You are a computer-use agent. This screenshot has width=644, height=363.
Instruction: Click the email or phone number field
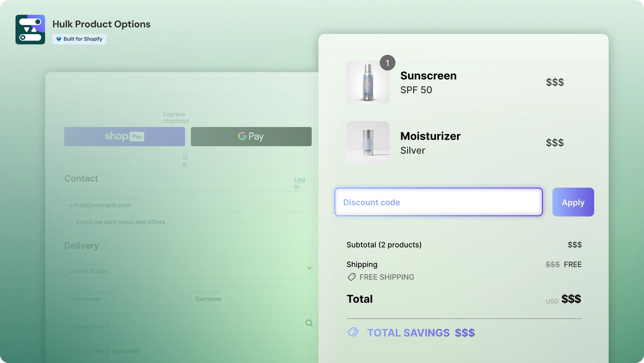click(x=187, y=202)
